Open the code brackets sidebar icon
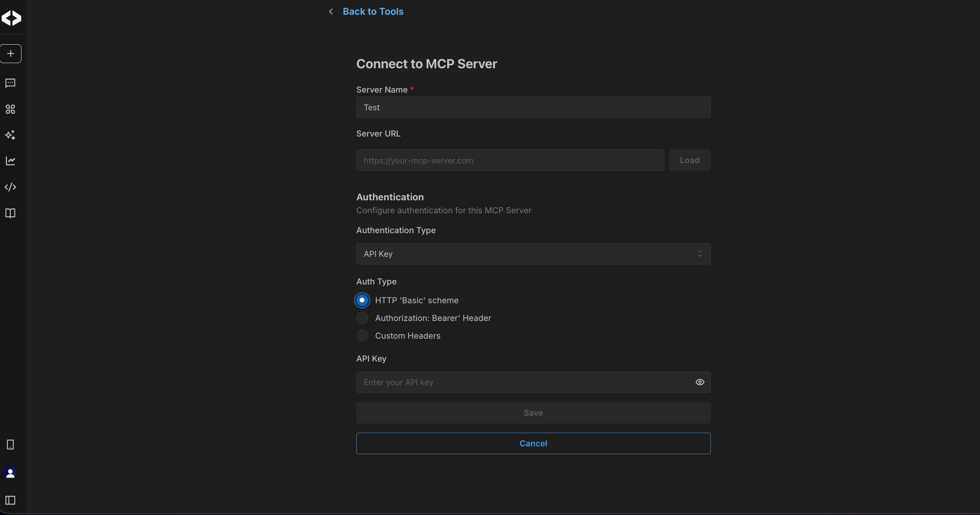Image resolution: width=980 pixels, height=515 pixels. click(x=10, y=187)
